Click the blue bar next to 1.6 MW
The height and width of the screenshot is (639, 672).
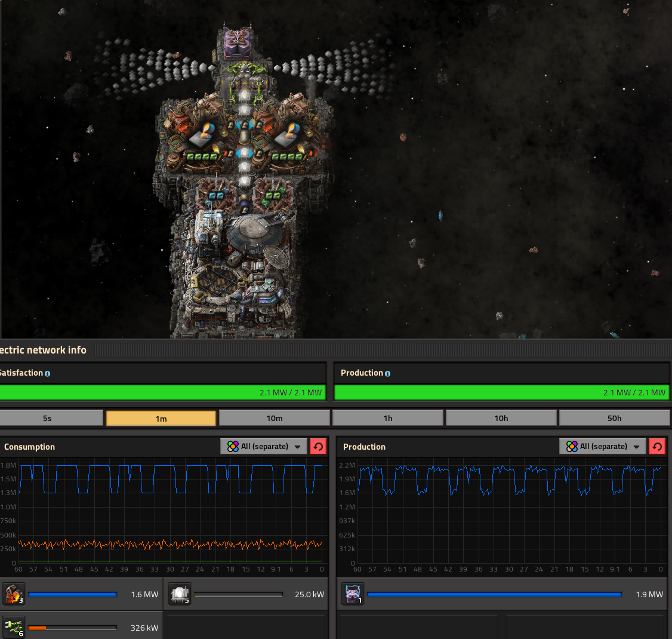pyautogui.click(x=72, y=594)
